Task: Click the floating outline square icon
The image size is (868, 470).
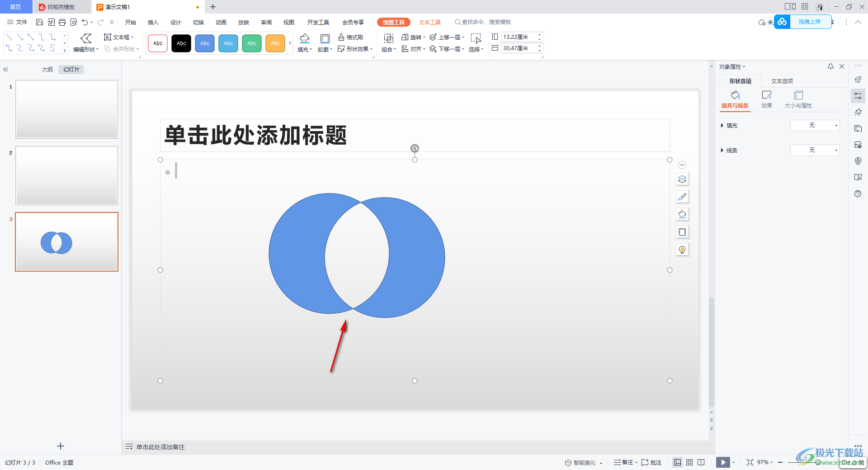Action: click(682, 232)
